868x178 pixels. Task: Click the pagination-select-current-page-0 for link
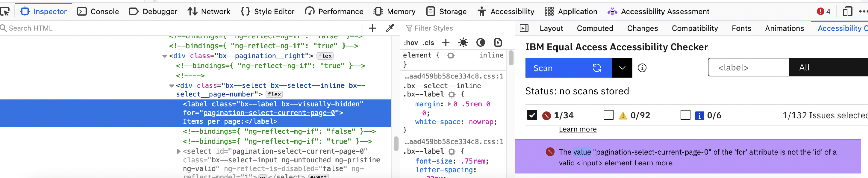[269, 113]
